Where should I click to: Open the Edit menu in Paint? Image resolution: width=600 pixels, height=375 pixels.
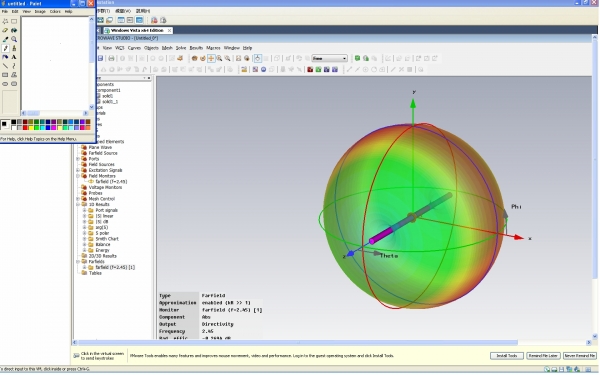[15, 11]
